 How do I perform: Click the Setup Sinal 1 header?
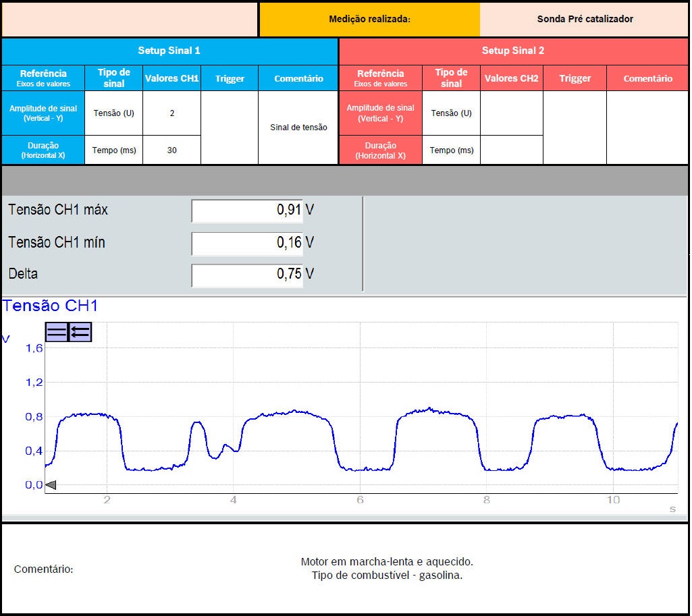pyautogui.click(x=169, y=51)
